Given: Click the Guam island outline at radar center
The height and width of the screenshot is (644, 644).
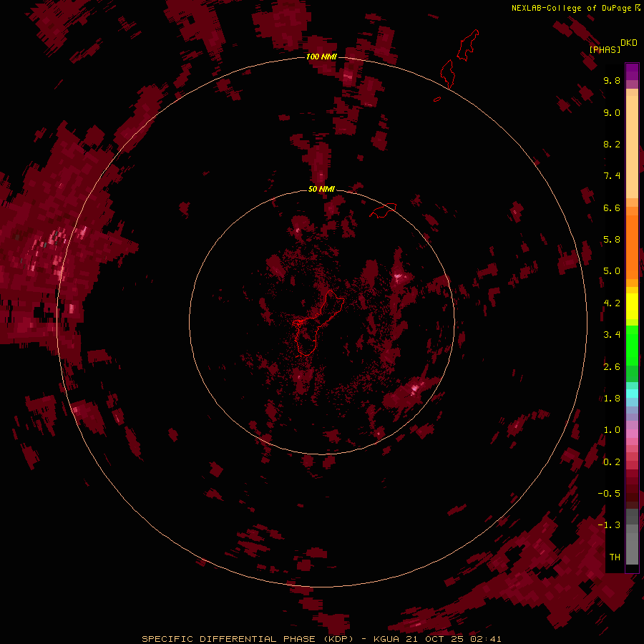Looking at the screenshot, I should click(x=318, y=323).
